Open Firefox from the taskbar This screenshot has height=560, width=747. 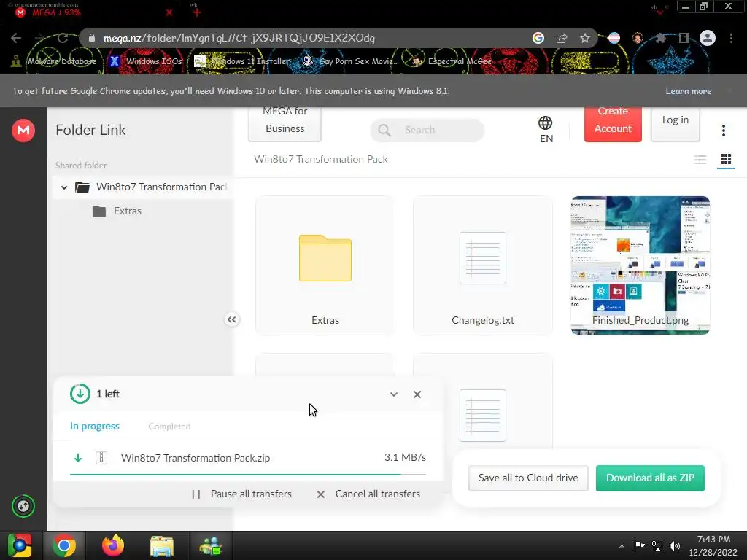(113, 545)
